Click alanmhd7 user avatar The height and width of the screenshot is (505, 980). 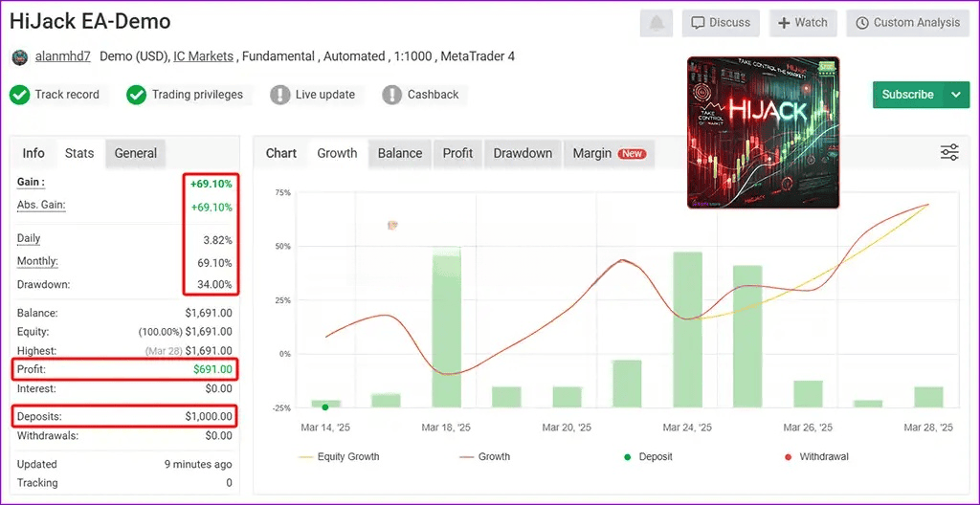20,56
